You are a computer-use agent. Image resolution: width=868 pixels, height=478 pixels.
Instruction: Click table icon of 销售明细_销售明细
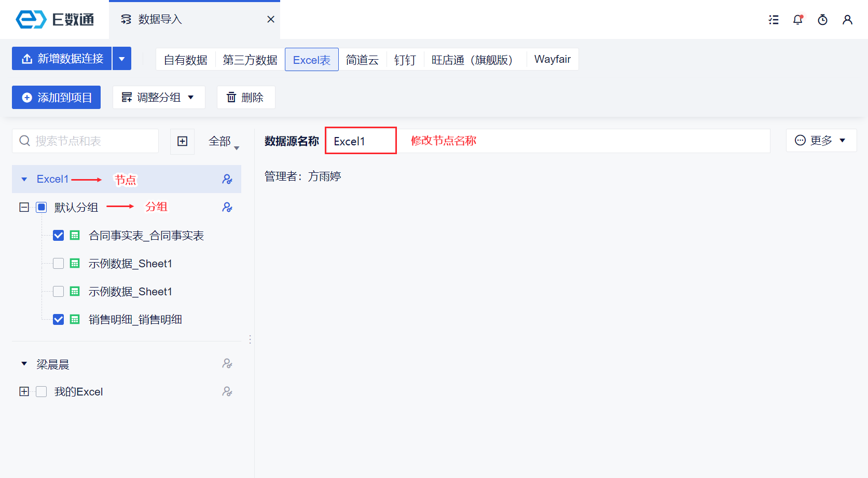point(75,320)
